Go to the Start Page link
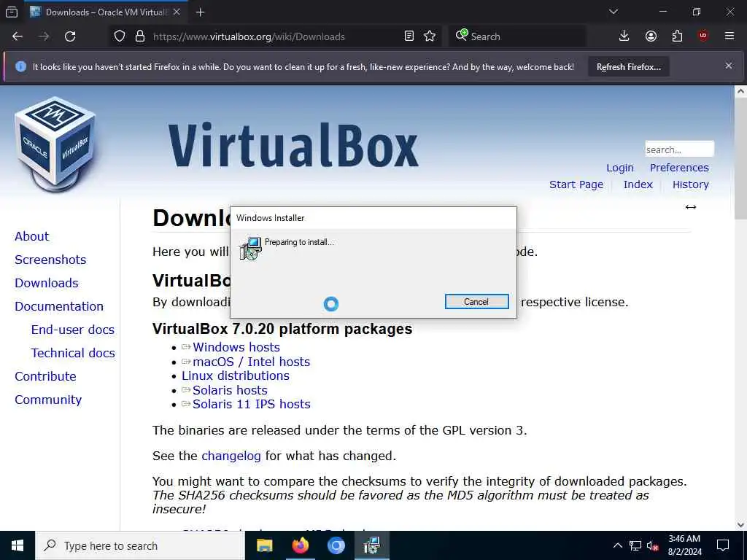This screenshot has height=560, width=747. 576,184
